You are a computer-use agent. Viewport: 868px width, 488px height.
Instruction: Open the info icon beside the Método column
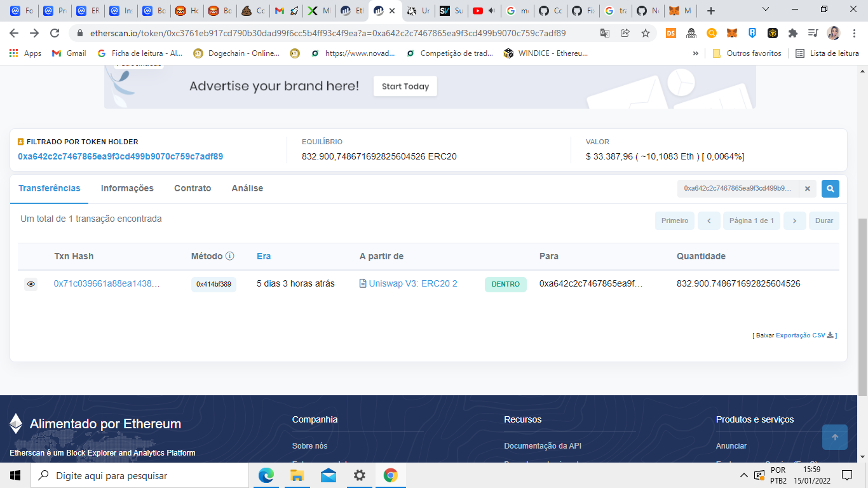(x=230, y=256)
